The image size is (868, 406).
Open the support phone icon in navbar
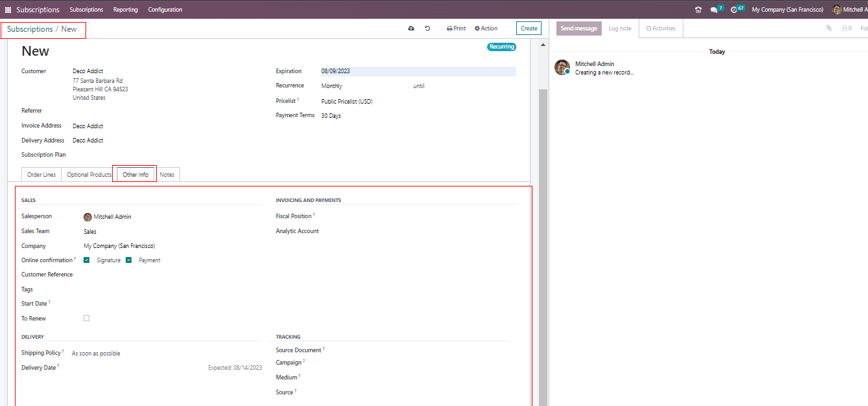(x=698, y=10)
